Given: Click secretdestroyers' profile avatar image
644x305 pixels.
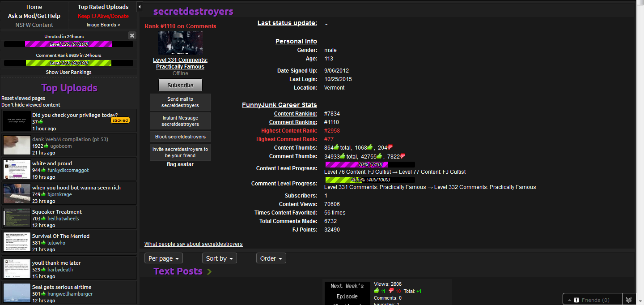Looking at the screenshot, I should [x=180, y=43].
